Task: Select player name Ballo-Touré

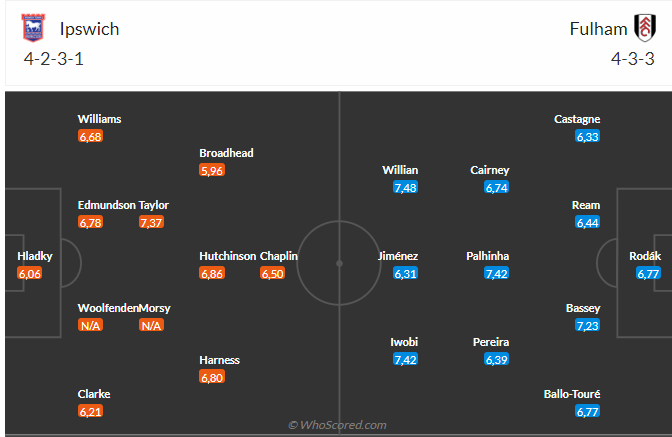Action: [572, 394]
